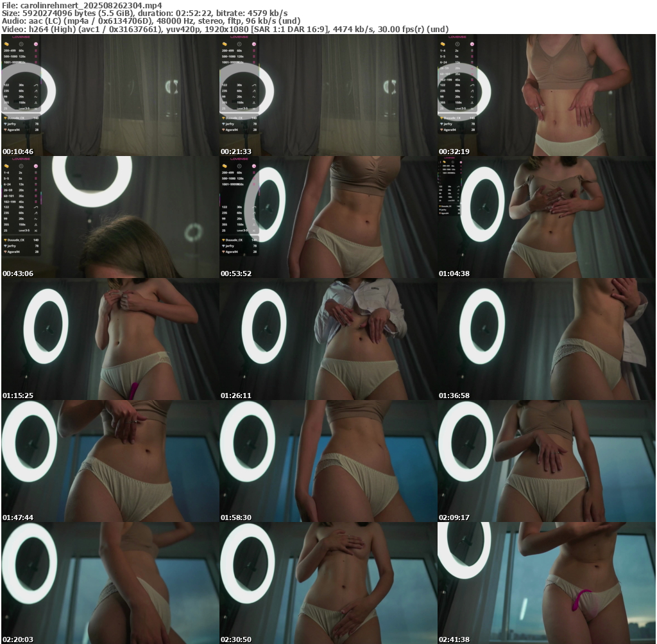Select the frame at 00:43:06

[110, 217]
